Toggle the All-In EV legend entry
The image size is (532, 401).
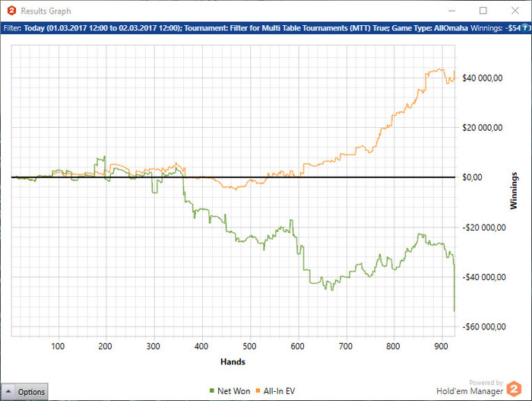point(275,391)
